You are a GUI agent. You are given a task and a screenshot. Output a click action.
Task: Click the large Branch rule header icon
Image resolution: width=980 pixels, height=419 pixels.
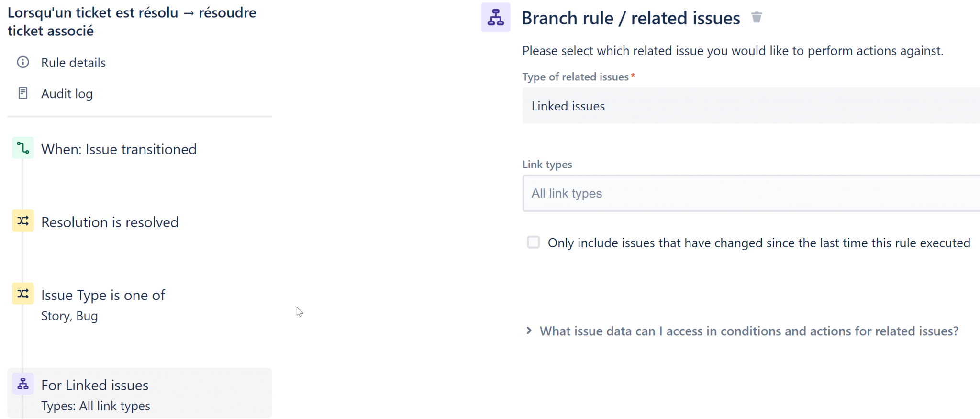click(x=496, y=18)
